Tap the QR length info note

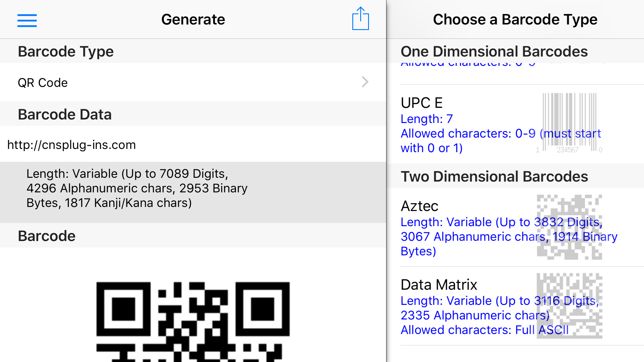[x=137, y=188]
